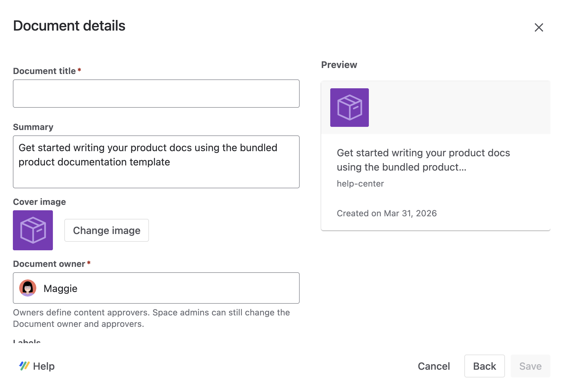565x392 pixels.
Task: Click the Summary text area
Action: point(156,162)
